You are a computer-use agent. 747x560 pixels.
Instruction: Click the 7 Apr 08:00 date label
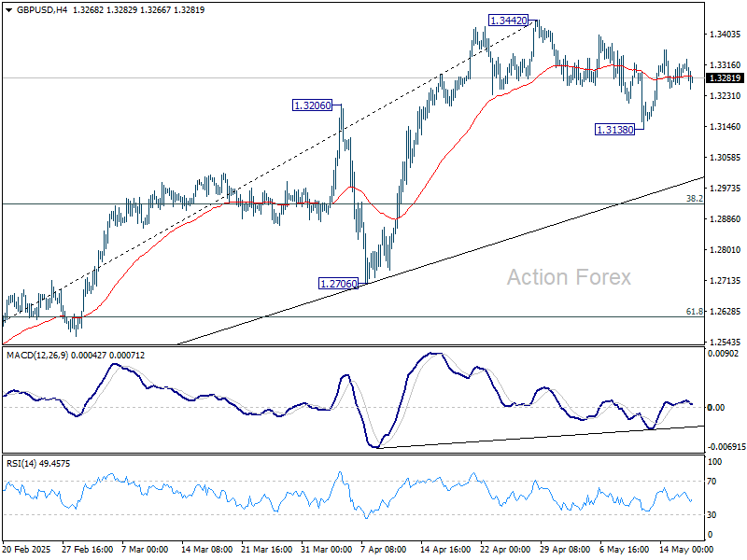pos(384,550)
